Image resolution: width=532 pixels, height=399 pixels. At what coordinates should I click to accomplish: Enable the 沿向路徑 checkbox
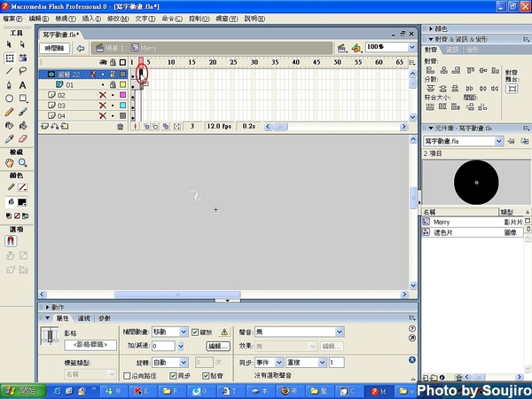point(126,376)
